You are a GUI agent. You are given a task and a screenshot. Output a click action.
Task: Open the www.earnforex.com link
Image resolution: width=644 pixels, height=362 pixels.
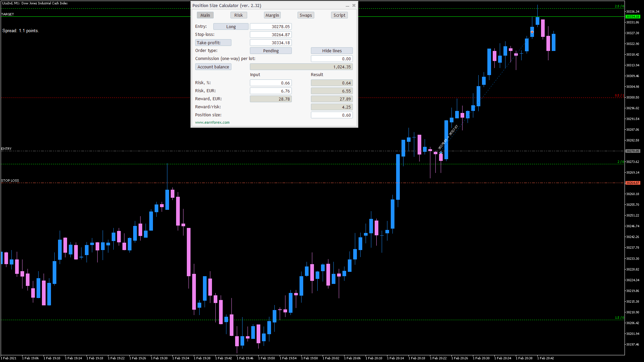click(x=212, y=122)
